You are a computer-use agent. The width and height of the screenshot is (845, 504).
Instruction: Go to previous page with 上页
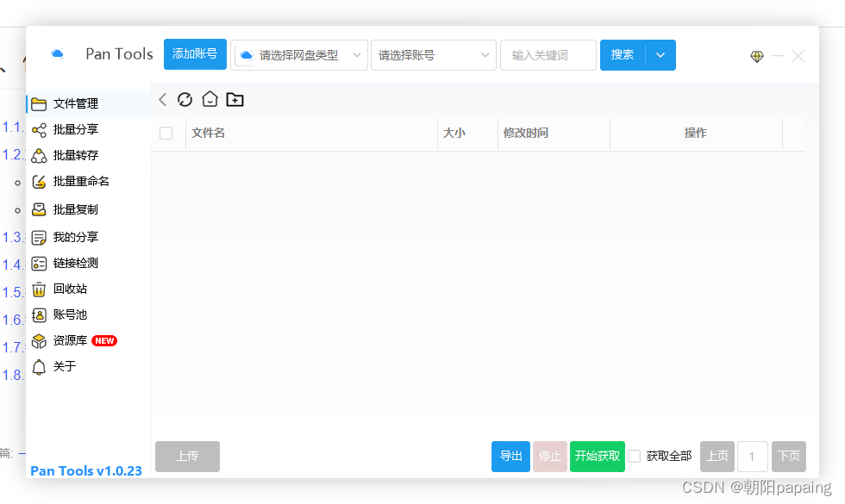coord(717,457)
